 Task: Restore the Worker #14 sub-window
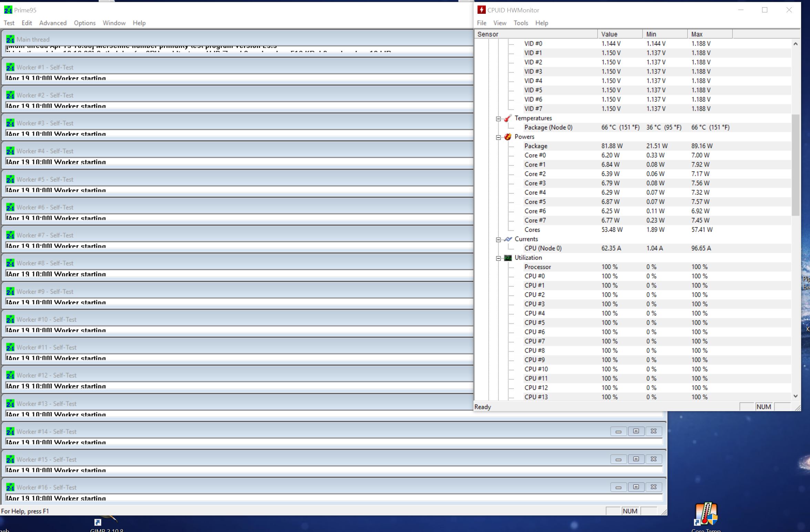[636, 431]
